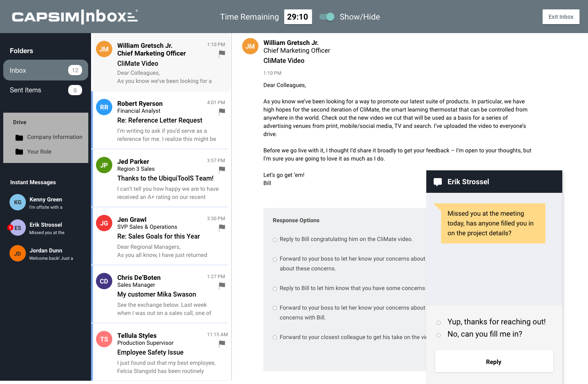
Task: Open the Inbox folder
Action: 45,70
